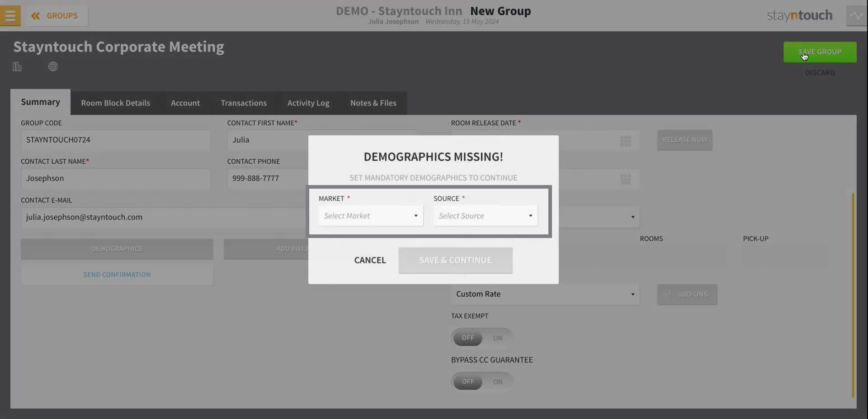868x419 pixels.
Task: Click the vertical scrollbar on right
Action: click(853, 295)
